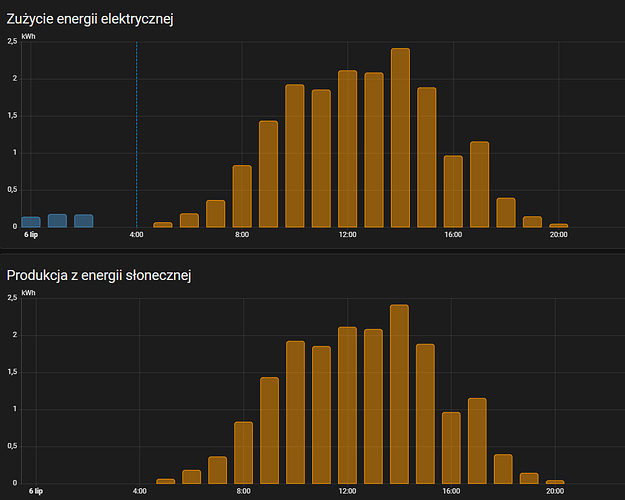625x500 pixels.
Task: Click the 7:00 bar in the Zużycie chart
Action: 216,214
